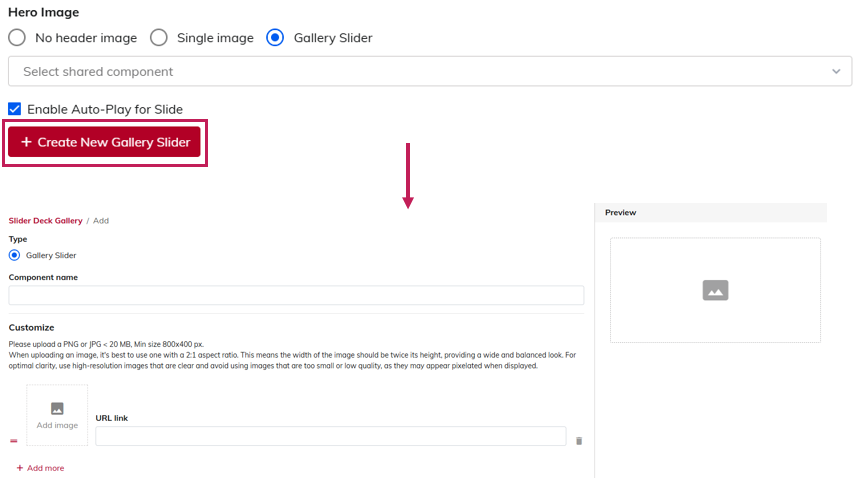
Task: Click into the URL link field
Action: click(x=330, y=436)
